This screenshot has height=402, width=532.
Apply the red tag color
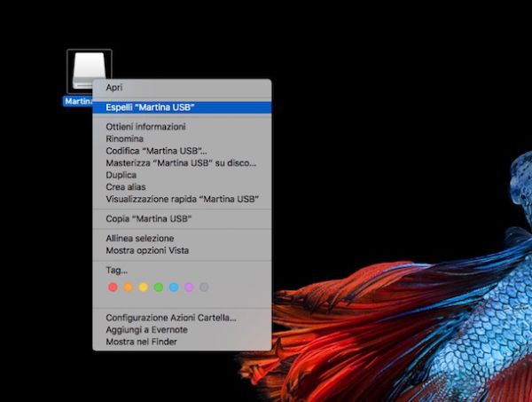(x=113, y=288)
